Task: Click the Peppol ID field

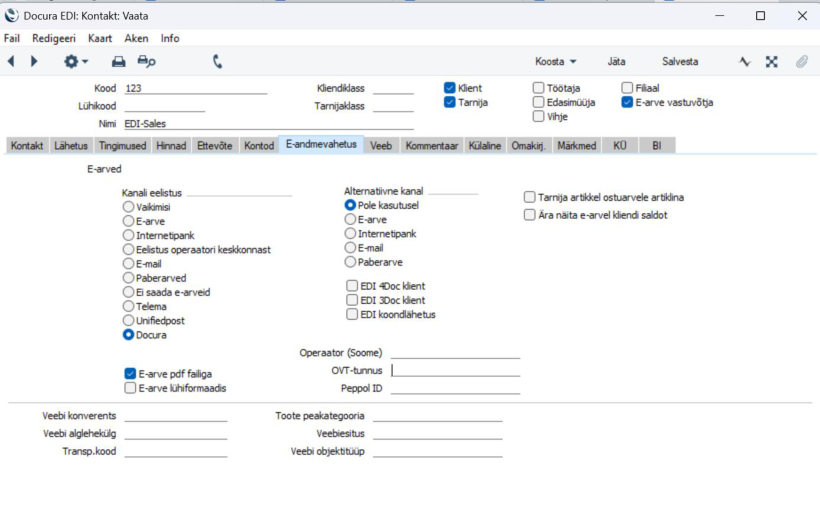Action: tap(455, 388)
